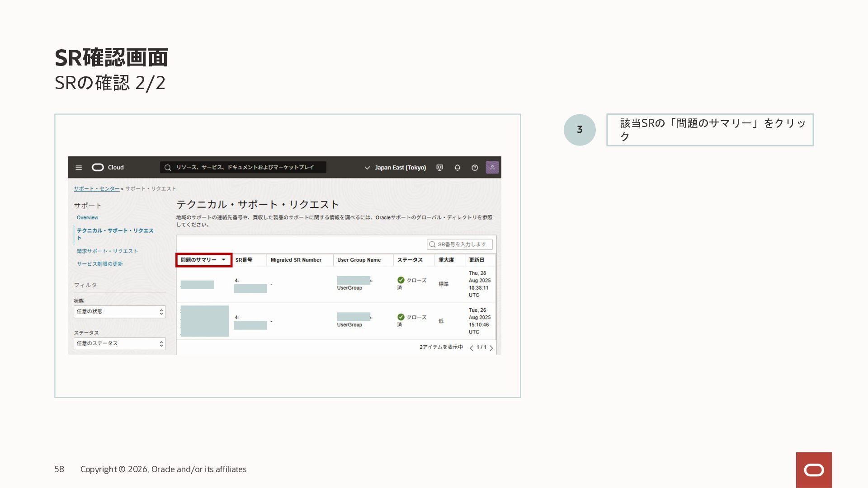Select Overview in the support sidebar
This screenshot has height=488, width=868.
tap(87, 218)
